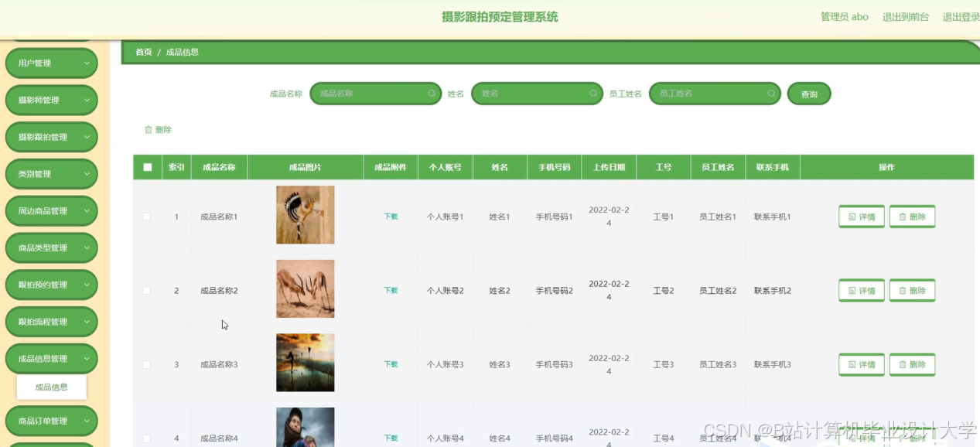Expand the 用户管理 menu

pos(52,63)
